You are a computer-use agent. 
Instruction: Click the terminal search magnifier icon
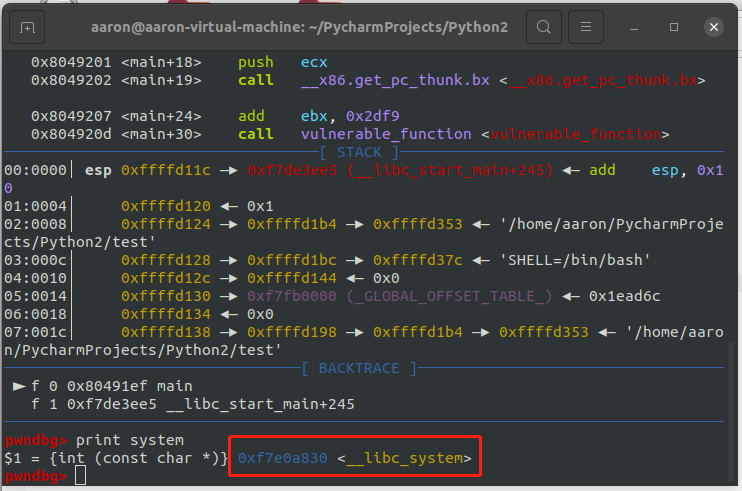pos(543,27)
